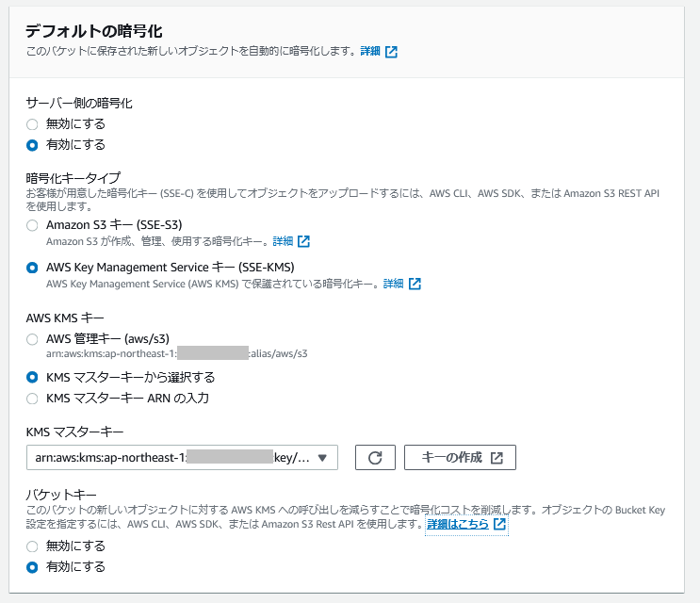Click the refresh KMS keys icon button
700x603 pixels.
375,458
